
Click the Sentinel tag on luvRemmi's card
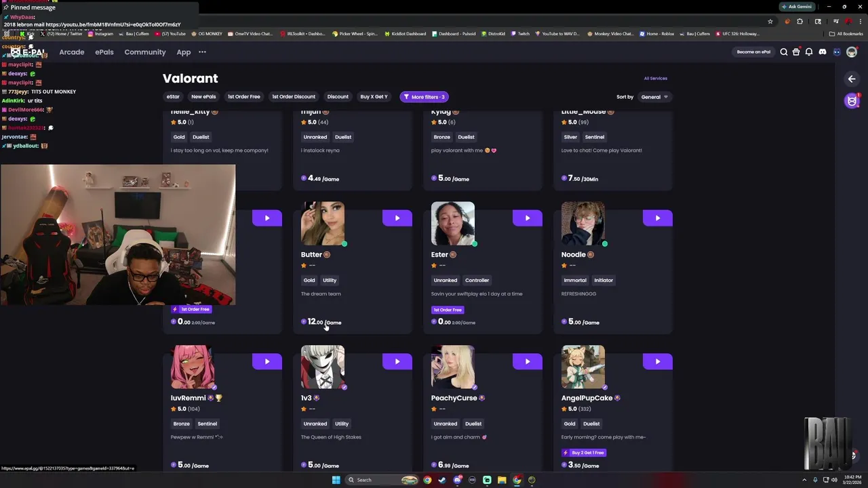coord(208,424)
